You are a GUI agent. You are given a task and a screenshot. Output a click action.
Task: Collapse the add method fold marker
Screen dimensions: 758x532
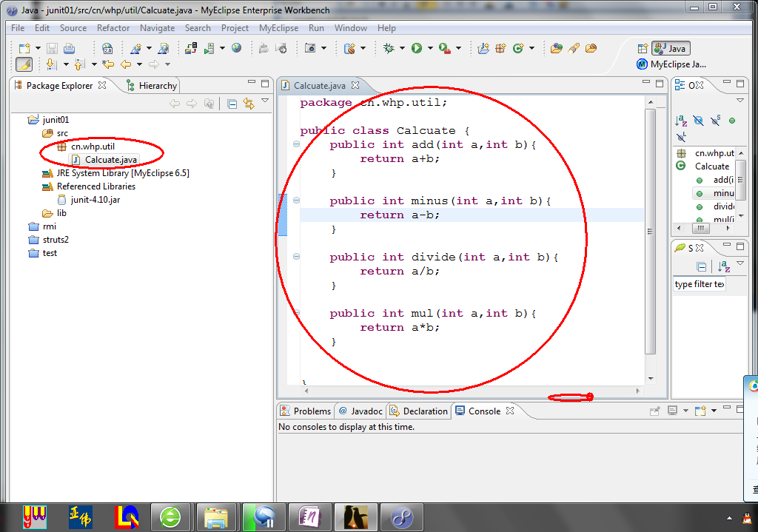click(296, 144)
